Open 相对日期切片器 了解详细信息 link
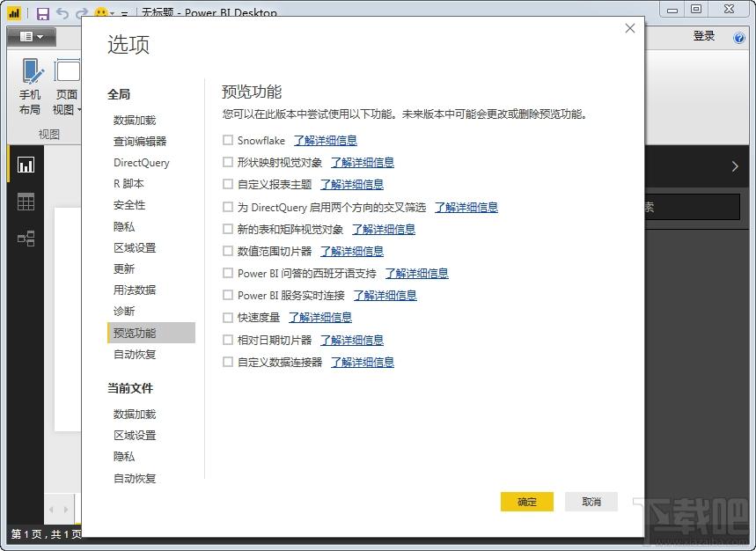The width and height of the screenshot is (756, 551). pos(352,340)
